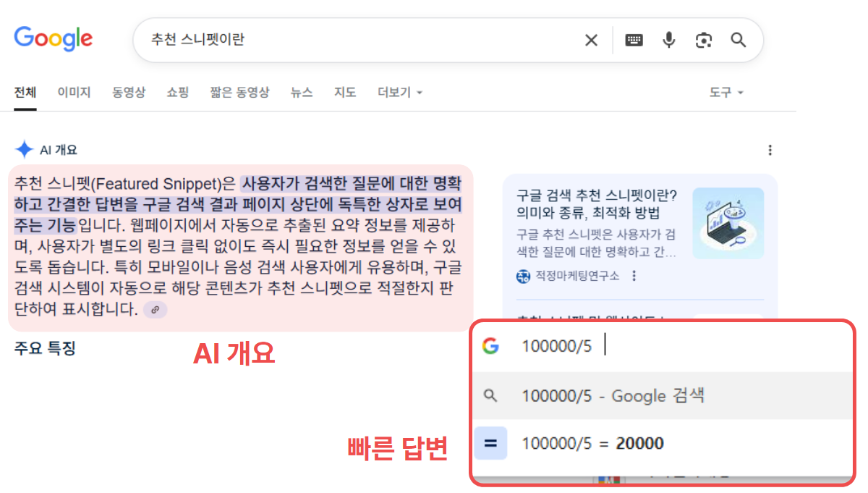Screen dimensions: 868x493
Task: Start voice search with the microphone icon
Action: pos(669,40)
